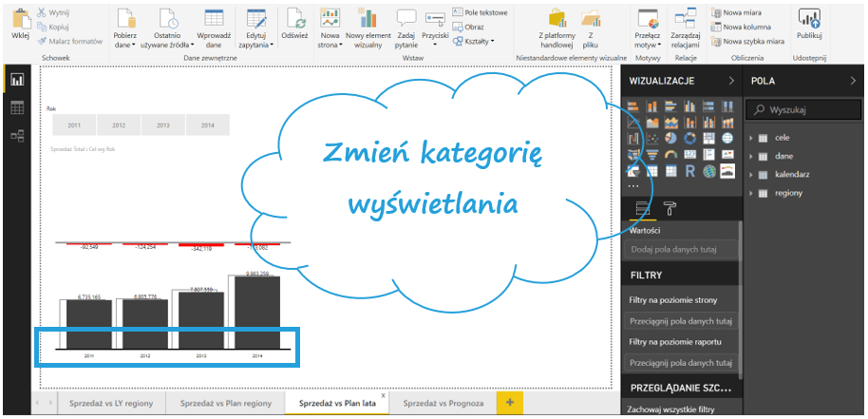Select the pie chart visualization icon

(x=670, y=139)
